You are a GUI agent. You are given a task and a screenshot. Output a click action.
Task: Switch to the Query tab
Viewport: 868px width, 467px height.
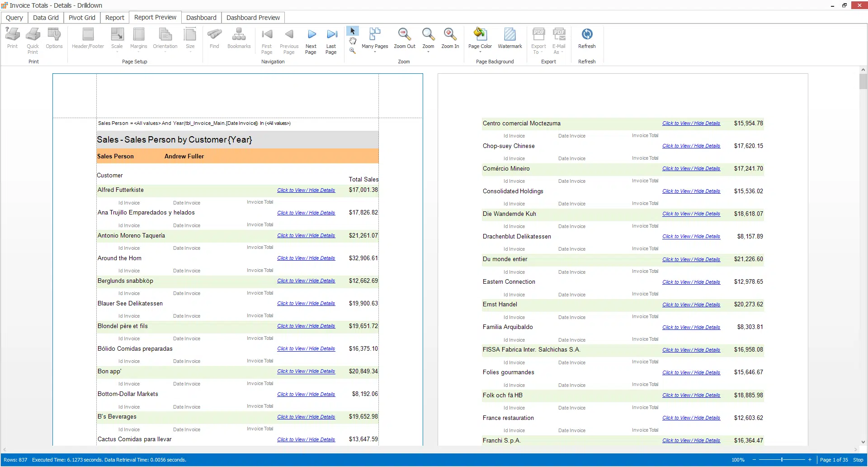click(x=14, y=18)
